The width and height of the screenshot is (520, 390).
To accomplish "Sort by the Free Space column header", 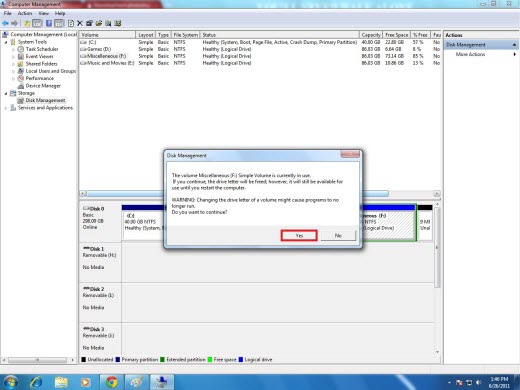I will (x=397, y=35).
